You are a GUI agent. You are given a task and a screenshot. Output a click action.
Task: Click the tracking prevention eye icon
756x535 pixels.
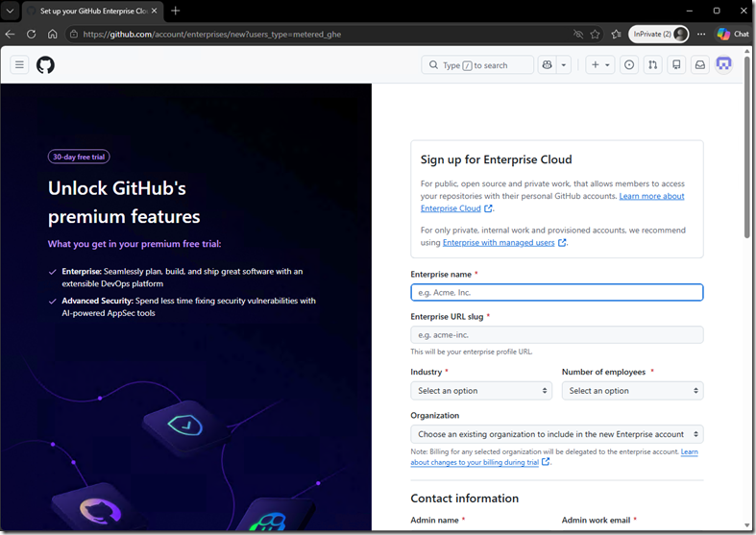[x=577, y=35]
